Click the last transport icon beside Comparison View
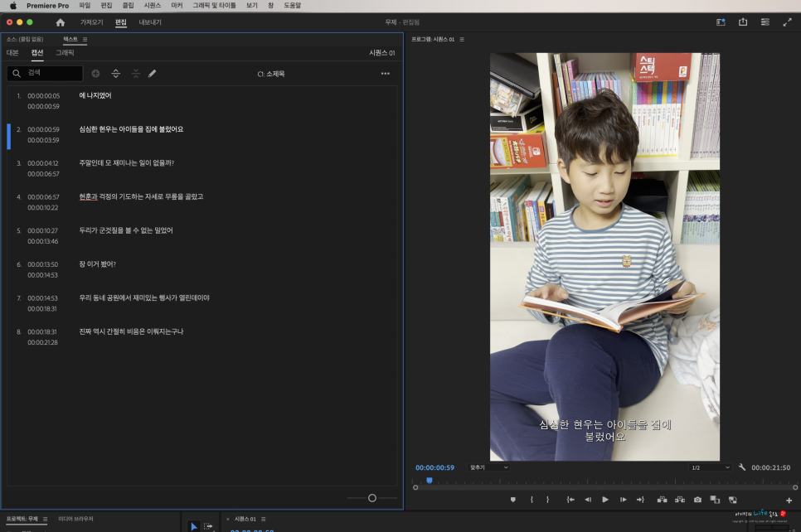The height and width of the screenshot is (532, 801). point(733,500)
